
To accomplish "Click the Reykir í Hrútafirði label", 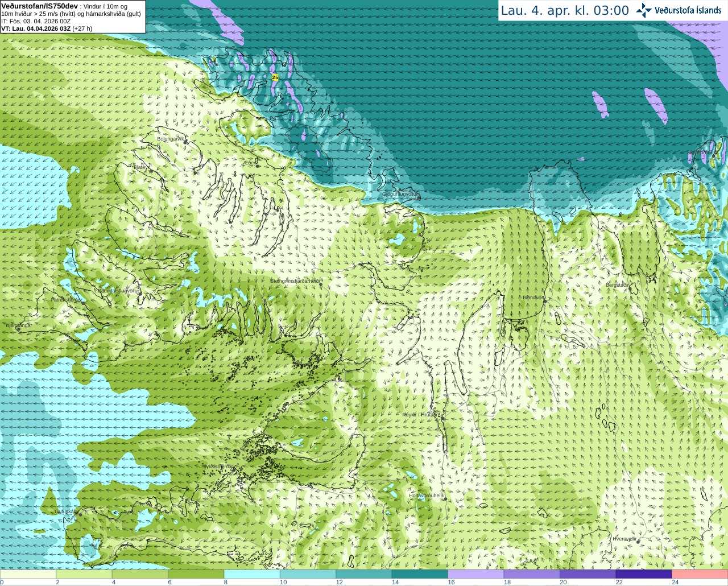I will click(x=422, y=415).
